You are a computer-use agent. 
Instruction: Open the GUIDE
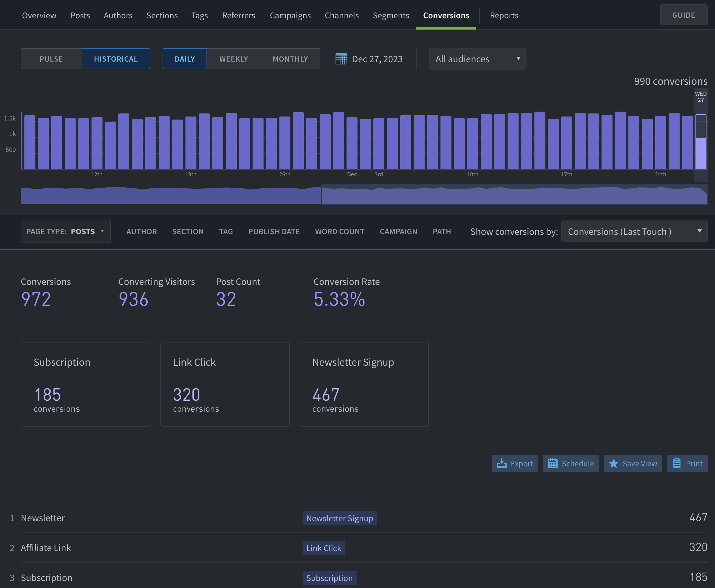684,15
